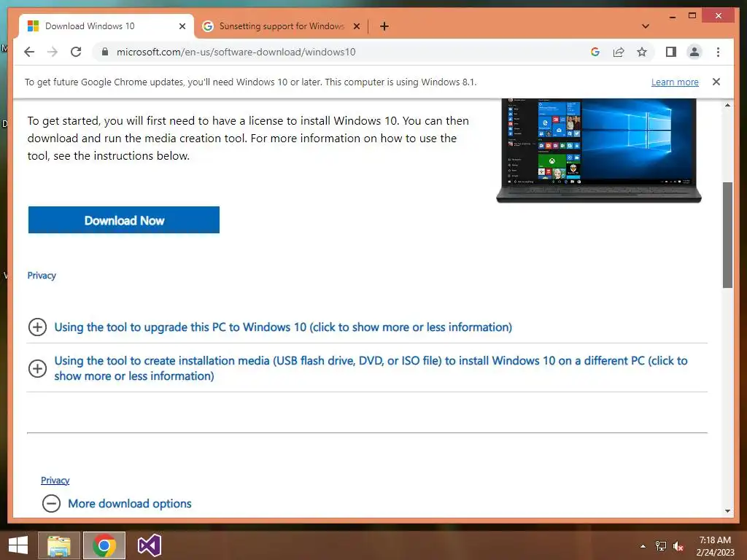
Task: Bookmark this page with the star icon
Action: click(x=642, y=52)
